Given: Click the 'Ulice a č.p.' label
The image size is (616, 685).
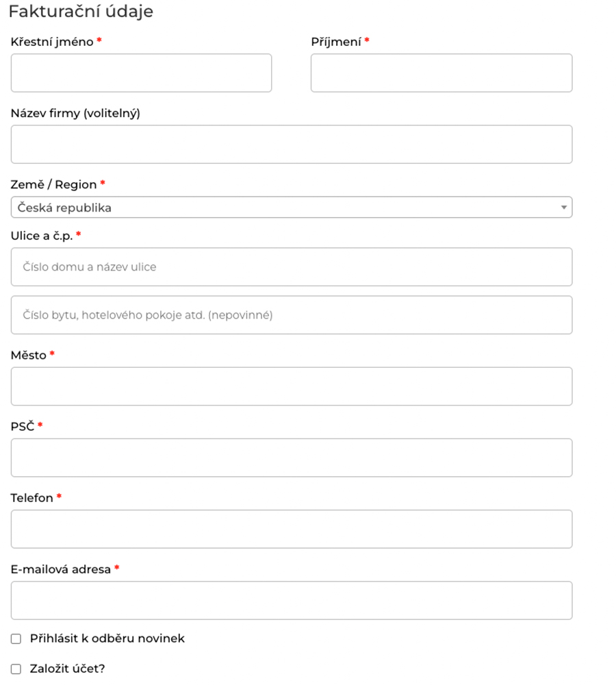Looking at the screenshot, I should click(x=41, y=235).
